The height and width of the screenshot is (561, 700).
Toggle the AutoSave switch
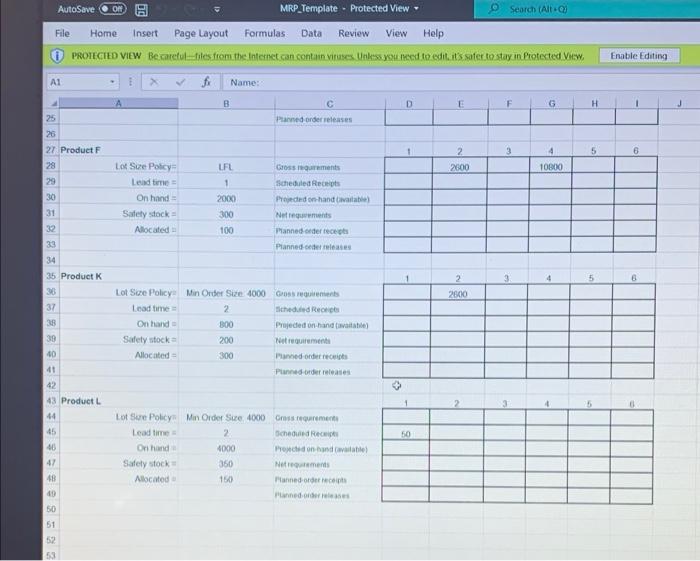tap(112, 8)
